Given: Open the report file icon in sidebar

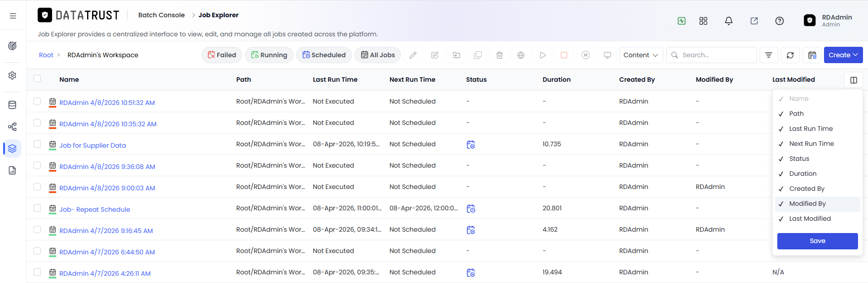Looking at the screenshot, I should tap(13, 170).
